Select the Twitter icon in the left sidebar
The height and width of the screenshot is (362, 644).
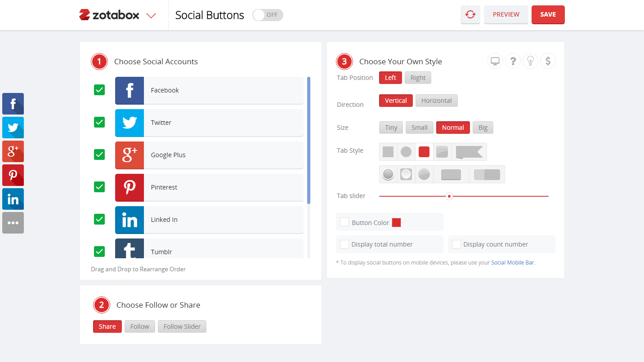tap(13, 128)
